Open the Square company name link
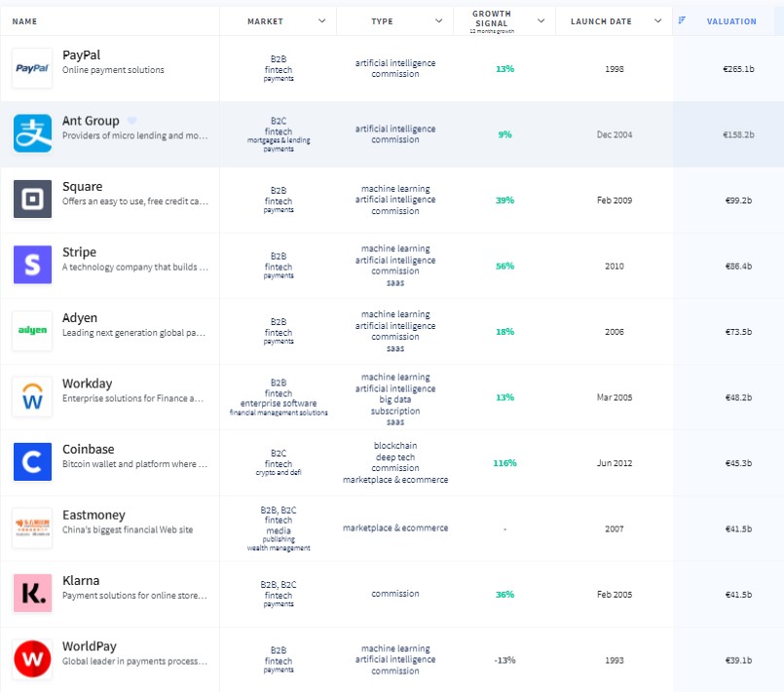 82,186
